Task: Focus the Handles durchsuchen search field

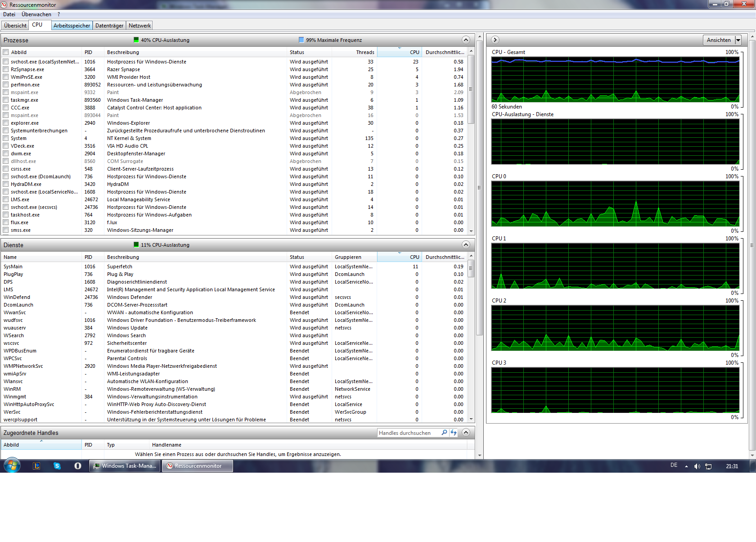Action: click(x=409, y=433)
